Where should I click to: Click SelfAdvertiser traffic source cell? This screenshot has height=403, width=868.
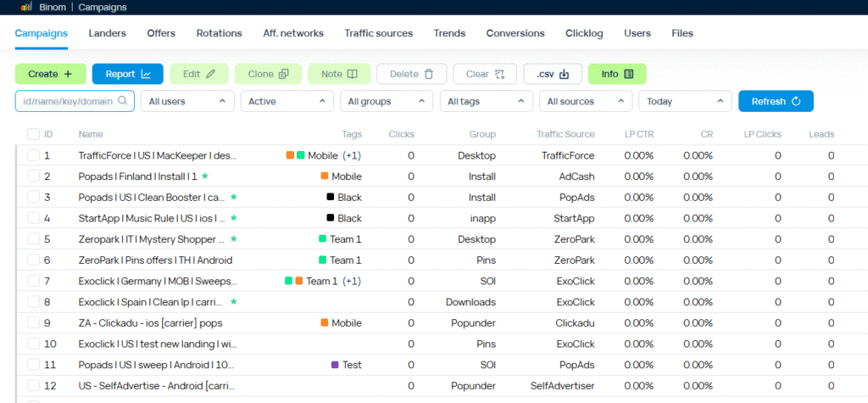[563, 386]
